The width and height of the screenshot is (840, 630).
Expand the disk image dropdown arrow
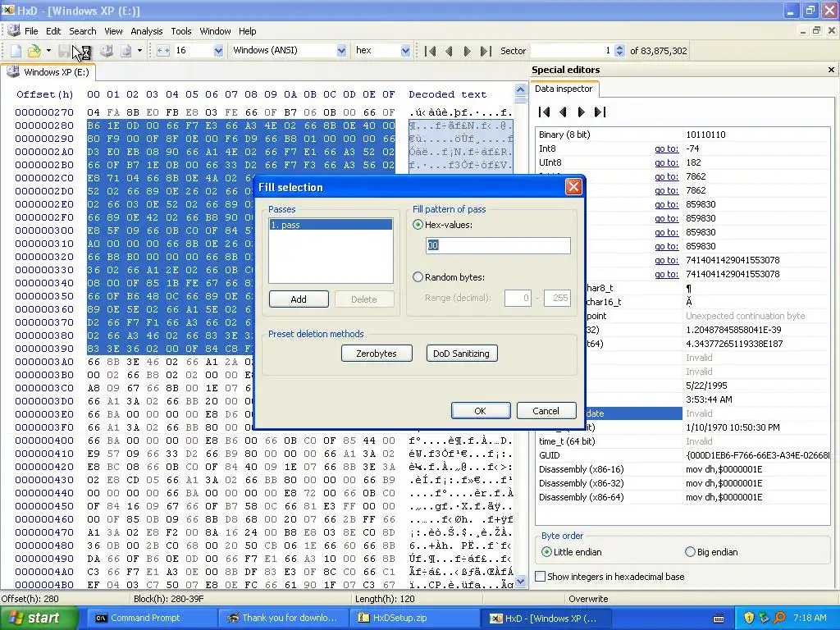pyautogui.click(x=139, y=51)
